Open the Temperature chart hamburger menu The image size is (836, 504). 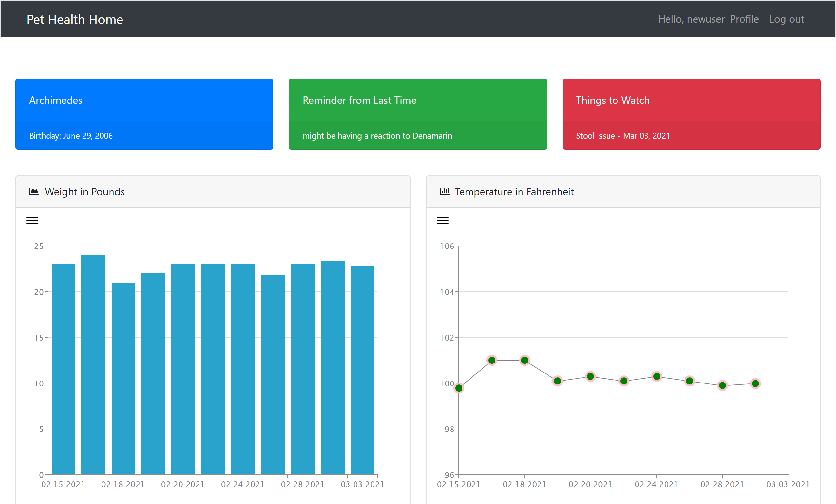[x=442, y=220]
